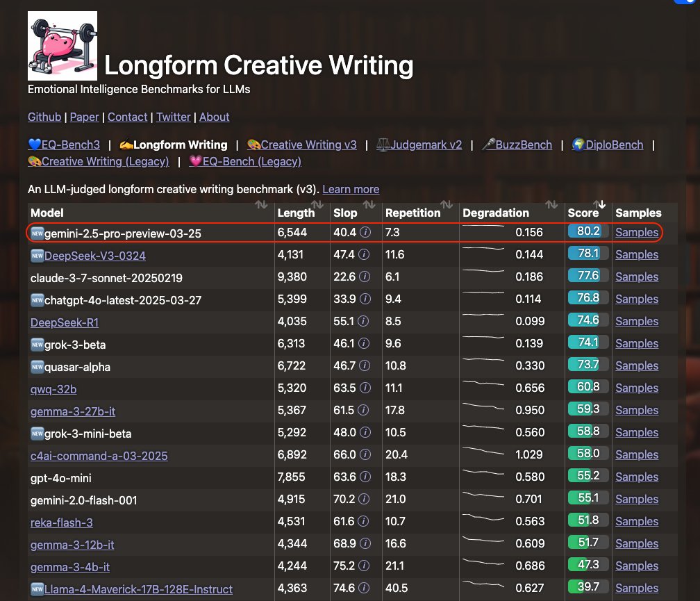Viewport: 700px width, 601px height.
Task: Click the gemini-2.0-flash-001 model name
Action: [83, 500]
